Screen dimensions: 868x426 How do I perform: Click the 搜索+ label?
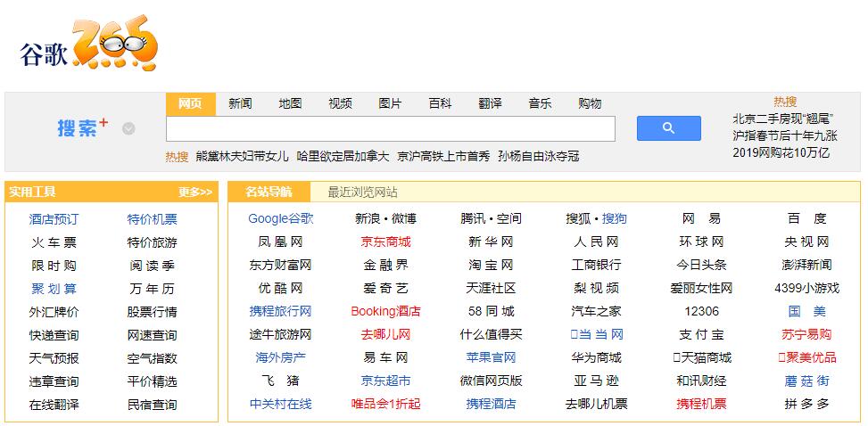pyautogui.click(x=83, y=127)
